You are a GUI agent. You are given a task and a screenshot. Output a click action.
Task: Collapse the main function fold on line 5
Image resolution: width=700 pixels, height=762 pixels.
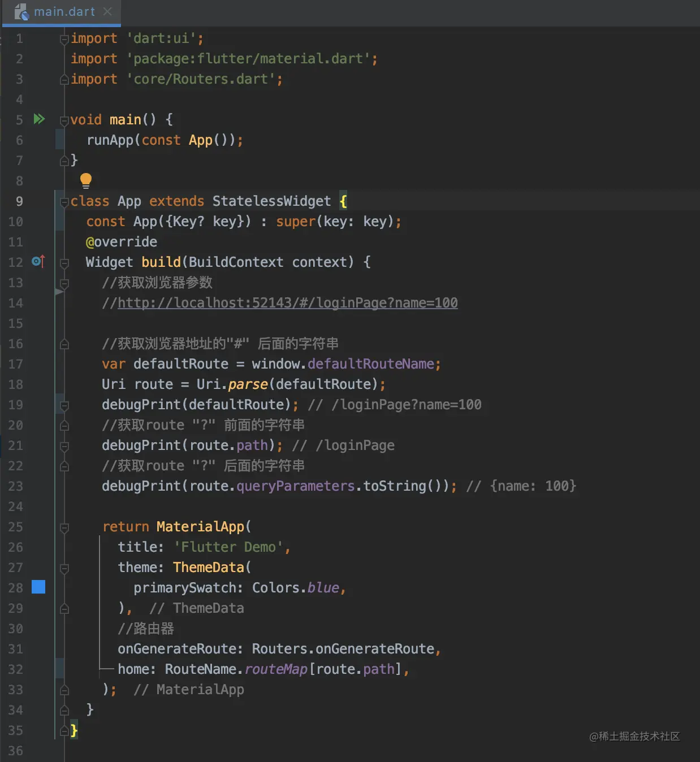[64, 120]
